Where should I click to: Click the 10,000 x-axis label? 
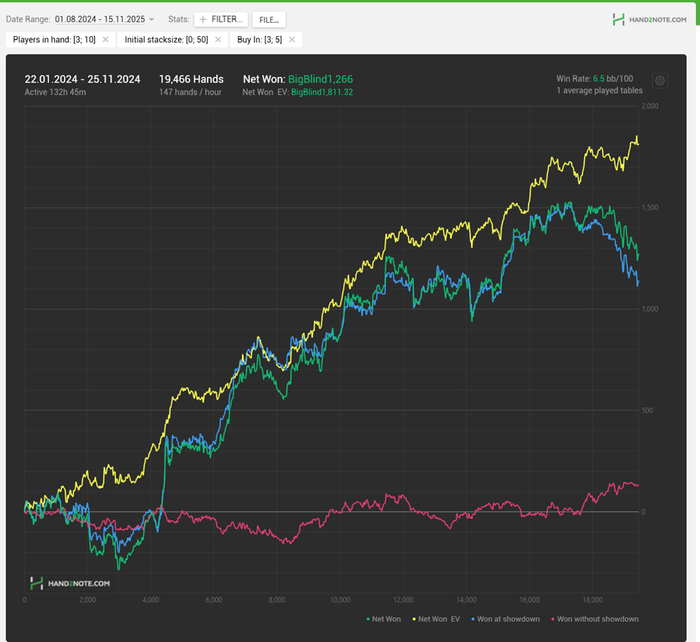340,600
